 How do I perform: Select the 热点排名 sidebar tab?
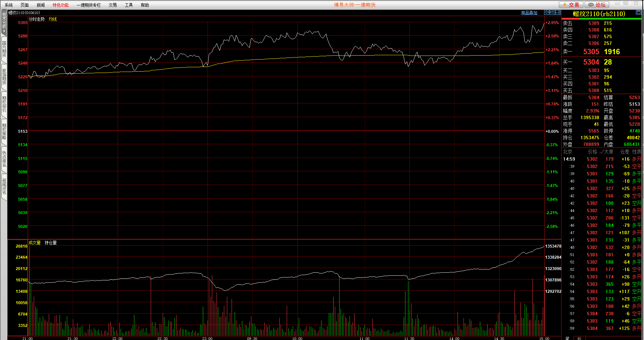pyautogui.click(x=4, y=159)
